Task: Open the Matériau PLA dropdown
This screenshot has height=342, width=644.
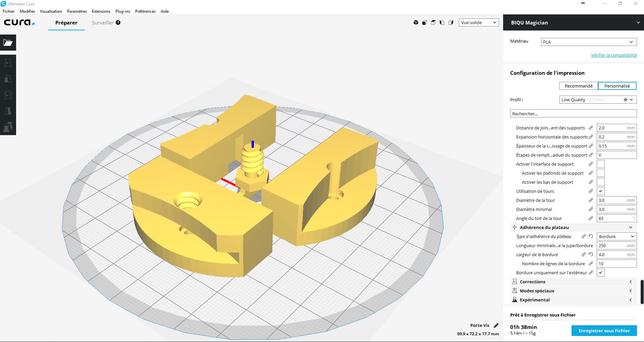Action: [589, 42]
